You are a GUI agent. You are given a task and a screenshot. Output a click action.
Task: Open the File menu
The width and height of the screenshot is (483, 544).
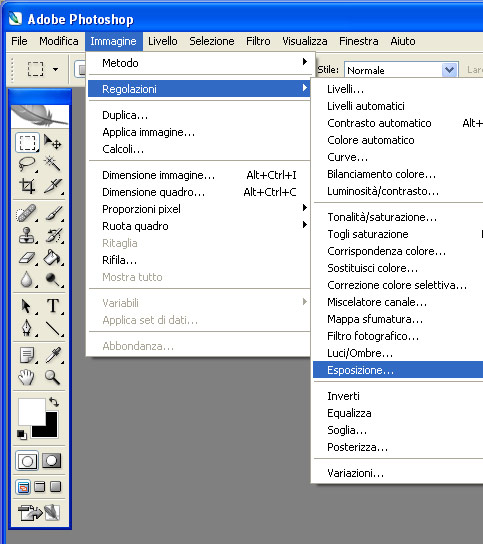coord(19,41)
